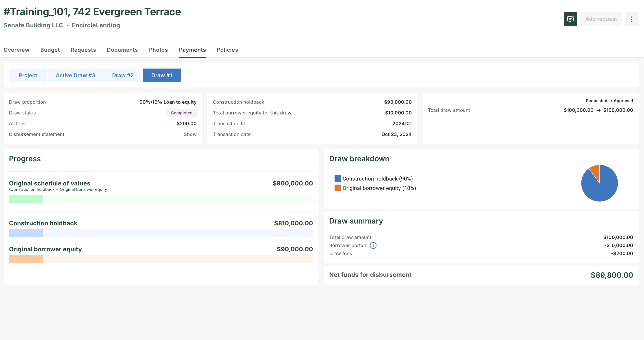Open the comments panel with notification badge
644x340 pixels.
pyautogui.click(x=570, y=19)
